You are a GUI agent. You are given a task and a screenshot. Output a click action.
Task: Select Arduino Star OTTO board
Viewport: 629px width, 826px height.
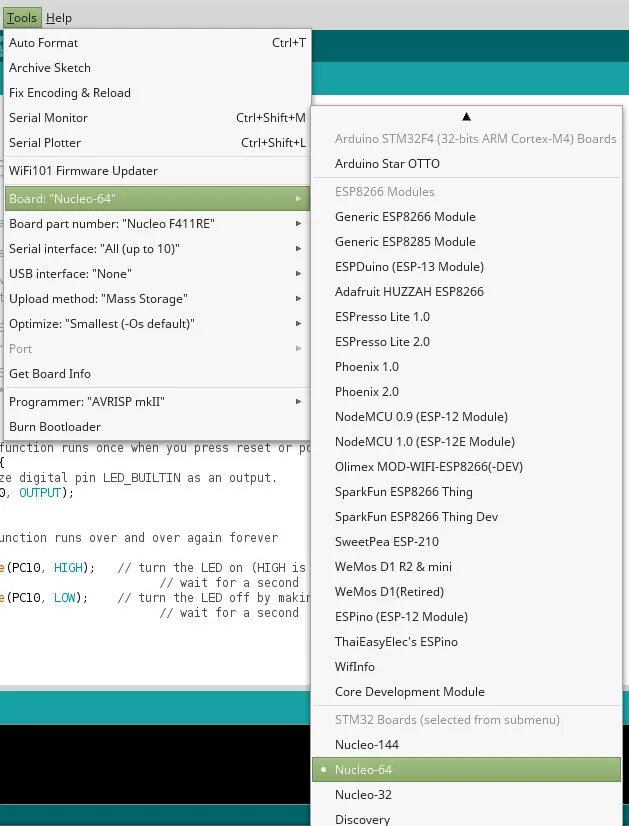pyautogui.click(x=467, y=164)
